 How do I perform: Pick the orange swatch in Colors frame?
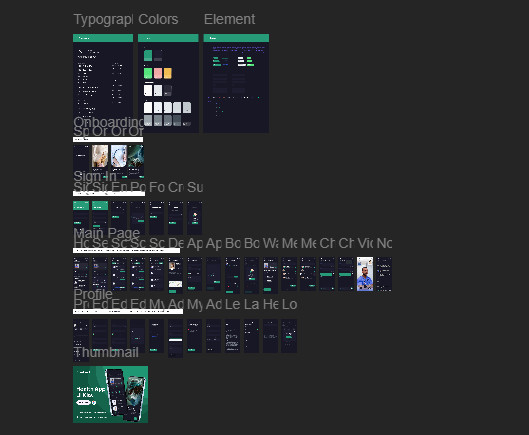tap(168, 73)
